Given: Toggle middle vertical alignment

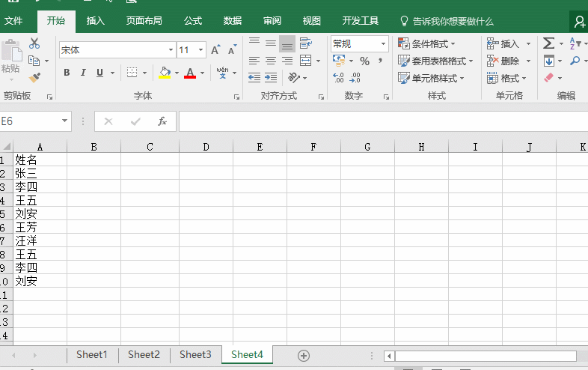Looking at the screenshot, I should pos(271,43).
